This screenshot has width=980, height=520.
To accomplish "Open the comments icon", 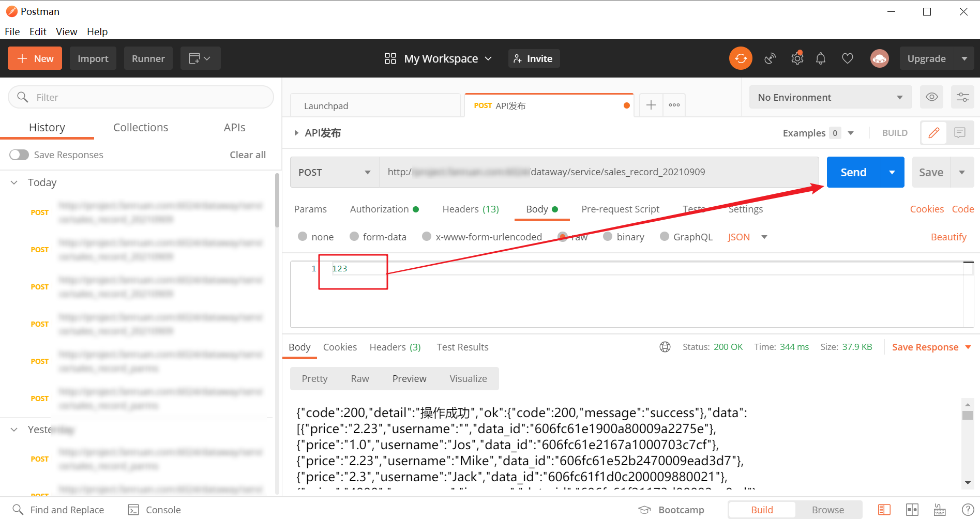I will click(x=960, y=133).
